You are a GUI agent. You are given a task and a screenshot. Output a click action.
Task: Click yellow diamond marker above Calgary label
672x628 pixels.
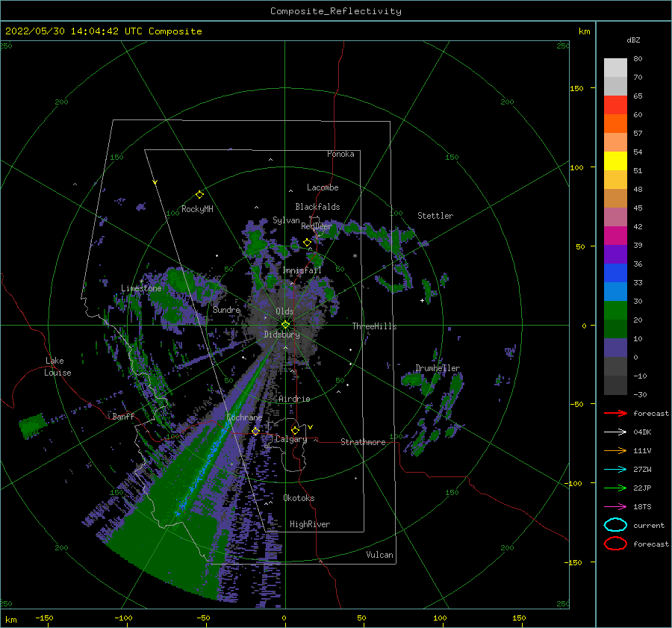pyautogui.click(x=295, y=430)
